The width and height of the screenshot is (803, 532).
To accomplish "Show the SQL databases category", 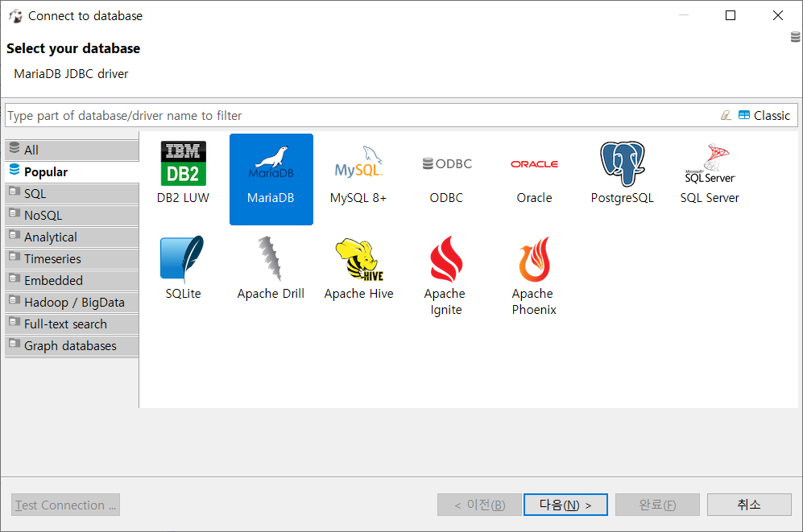I will 72,194.
